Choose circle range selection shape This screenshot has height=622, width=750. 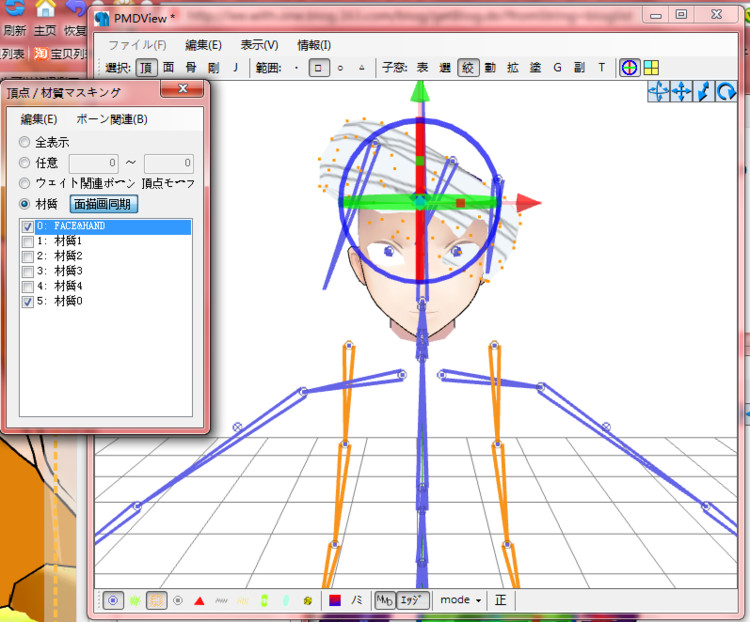point(340,68)
